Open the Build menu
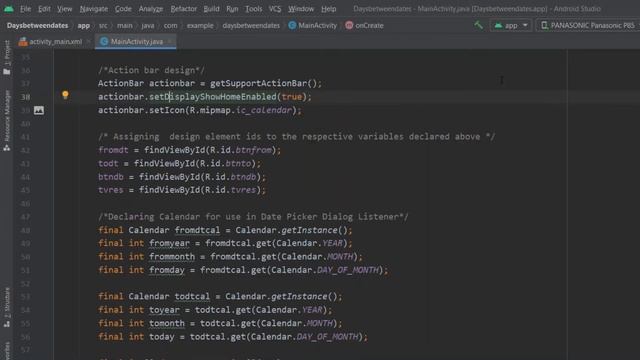The width and height of the screenshot is (640, 360). tap(211, 9)
